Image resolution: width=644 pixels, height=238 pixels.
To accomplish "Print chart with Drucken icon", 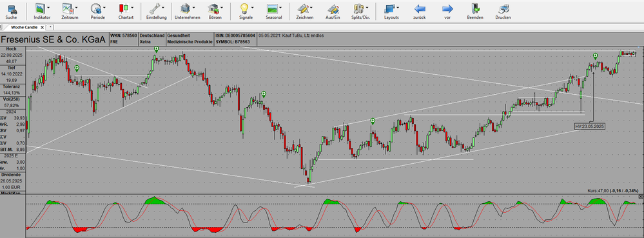I will [x=503, y=8].
